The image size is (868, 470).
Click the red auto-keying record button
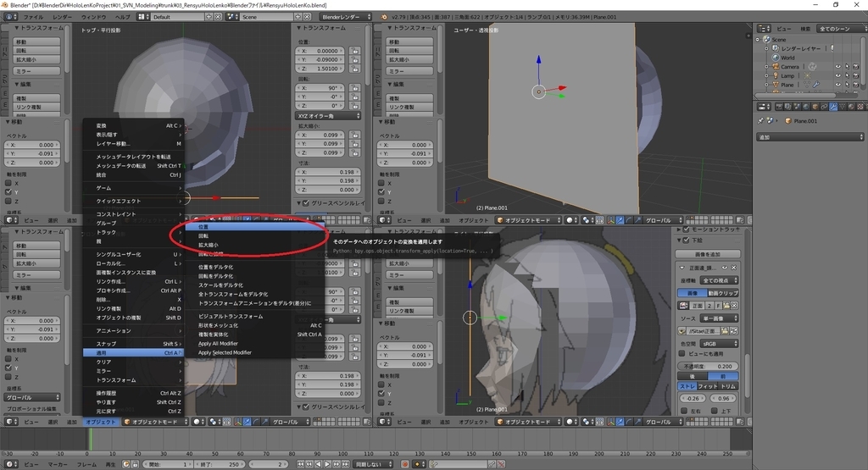(405, 464)
